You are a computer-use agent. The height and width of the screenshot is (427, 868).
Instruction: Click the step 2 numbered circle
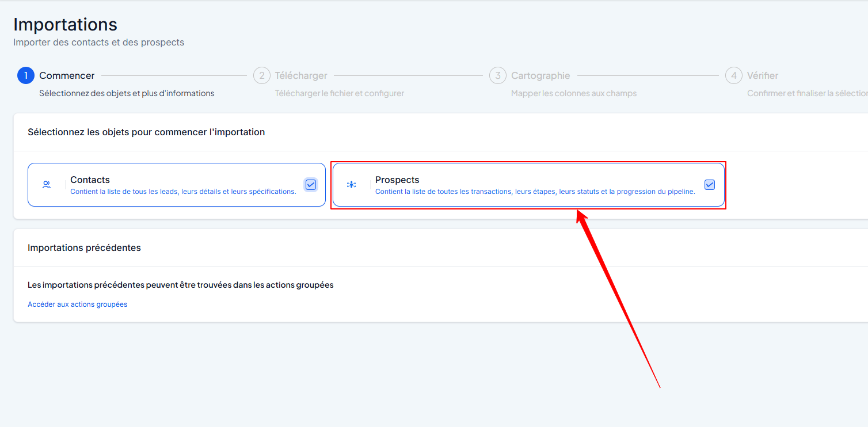click(x=262, y=75)
